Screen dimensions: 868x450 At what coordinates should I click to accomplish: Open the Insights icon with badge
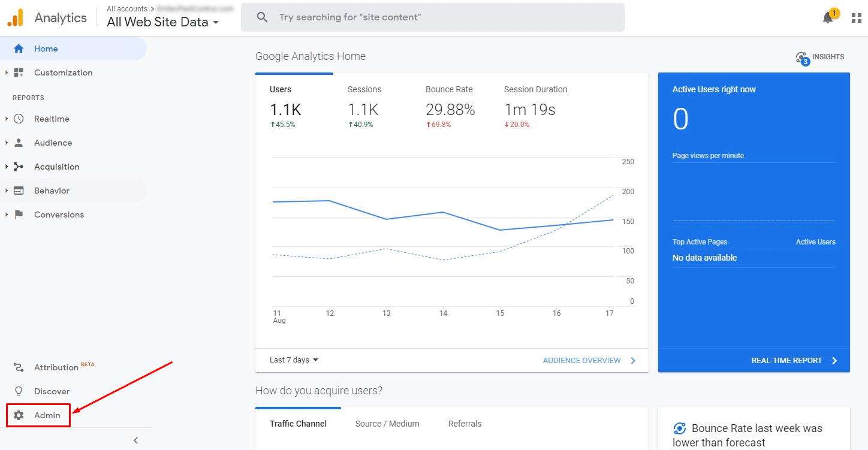[802, 58]
